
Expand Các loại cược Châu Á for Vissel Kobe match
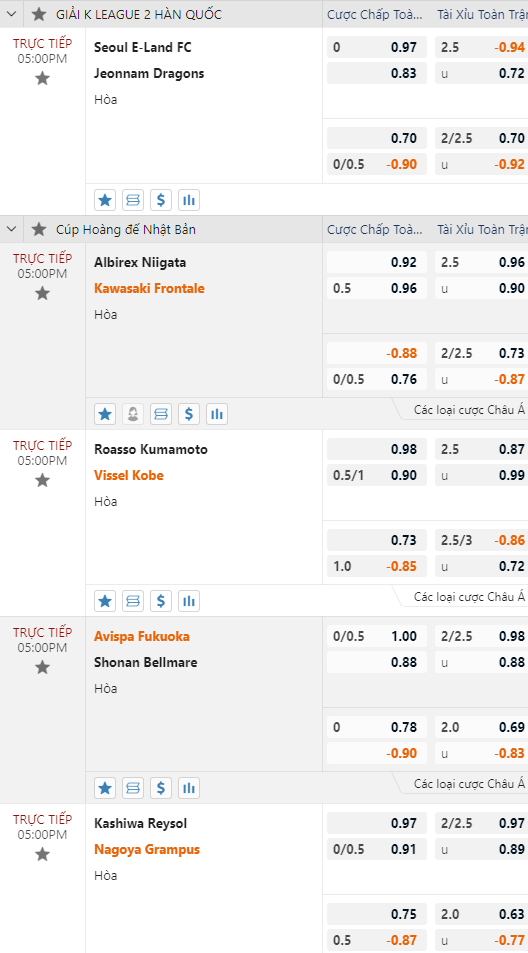pyautogui.click(x=469, y=597)
